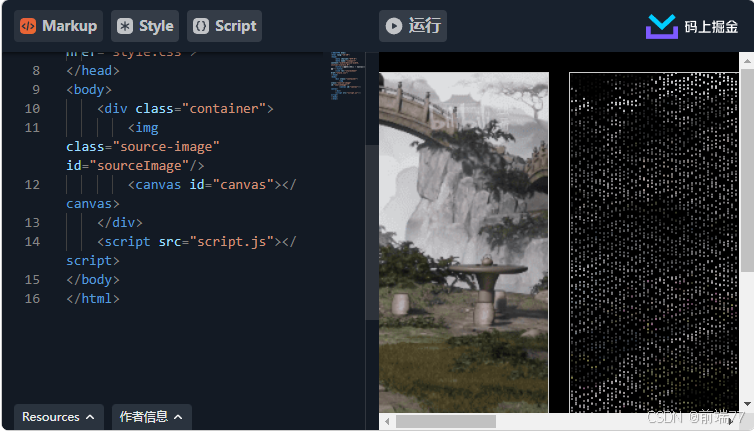The image size is (754, 431).
Task: Run the code with 运行 button
Action: 413,26
